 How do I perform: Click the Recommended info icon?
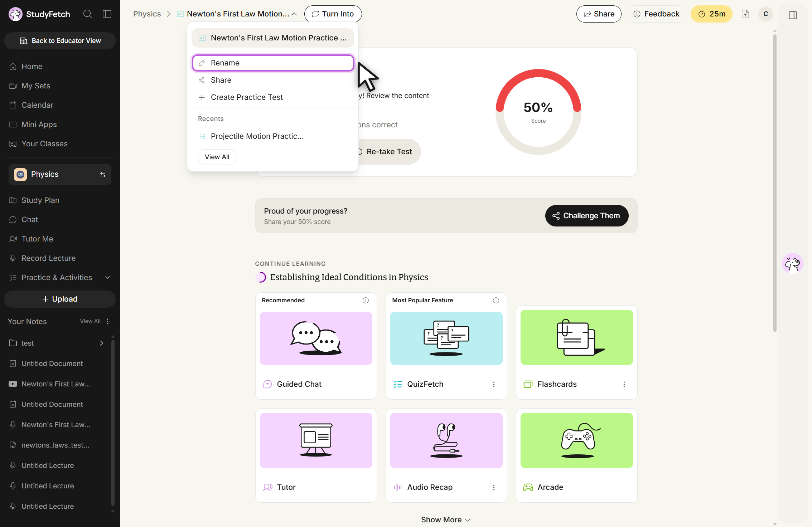[366, 300]
